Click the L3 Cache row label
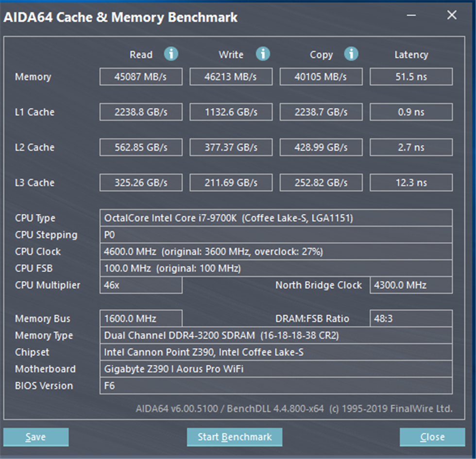Screen dimensions: 476x459 pos(34,183)
